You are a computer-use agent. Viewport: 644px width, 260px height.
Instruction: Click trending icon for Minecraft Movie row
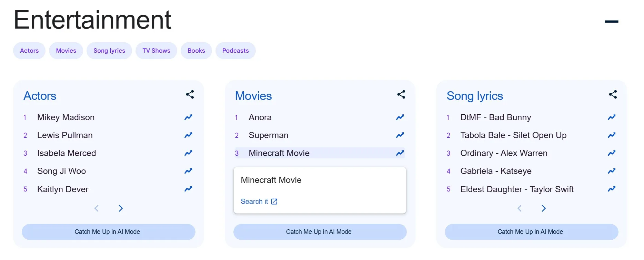pyautogui.click(x=400, y=153)
